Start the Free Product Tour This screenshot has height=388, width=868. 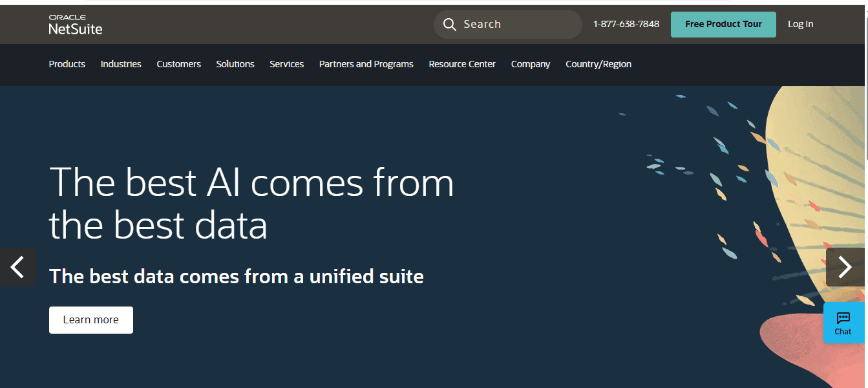[723, 24]
